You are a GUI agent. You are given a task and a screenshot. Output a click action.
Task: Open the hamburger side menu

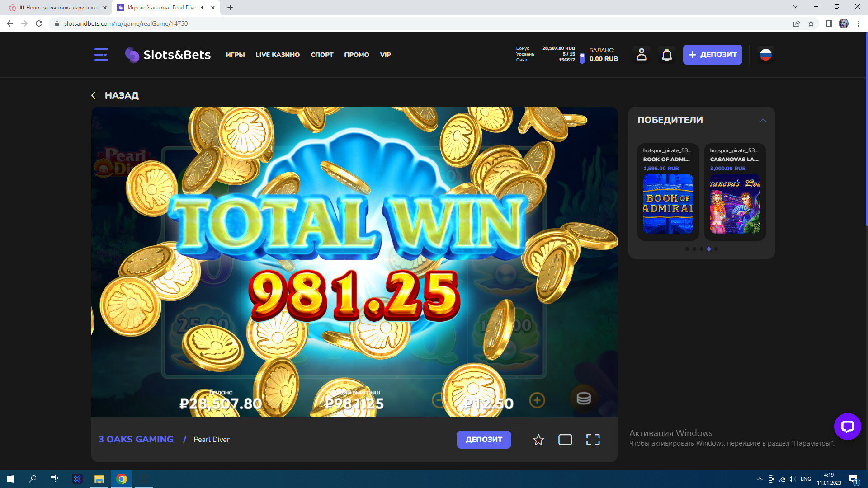coord(101,55)
